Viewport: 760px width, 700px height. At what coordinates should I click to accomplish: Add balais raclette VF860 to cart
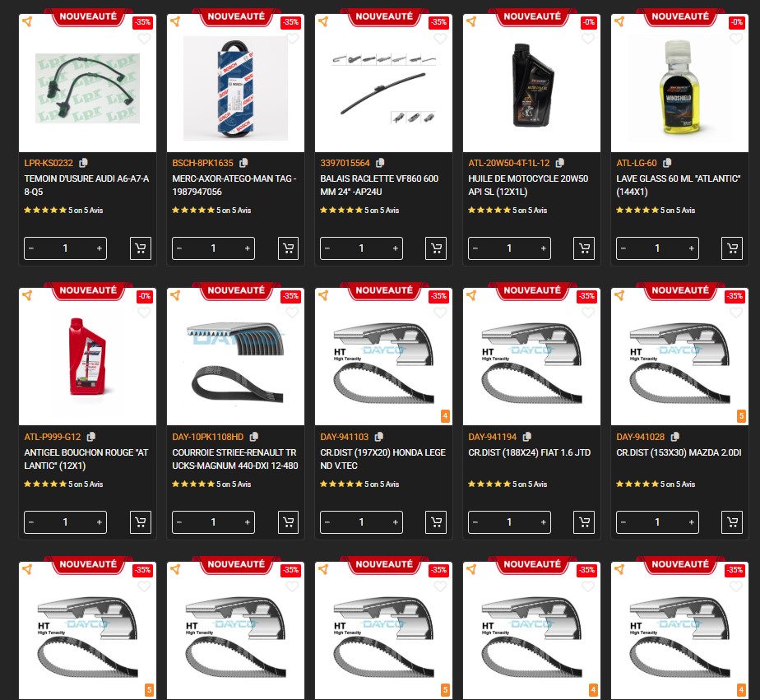coord(436,248)
